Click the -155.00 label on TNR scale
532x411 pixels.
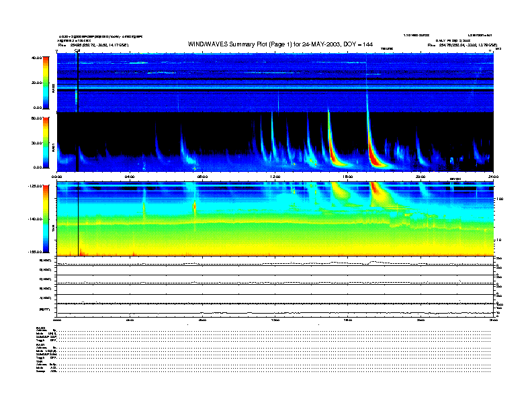point(35,252)
